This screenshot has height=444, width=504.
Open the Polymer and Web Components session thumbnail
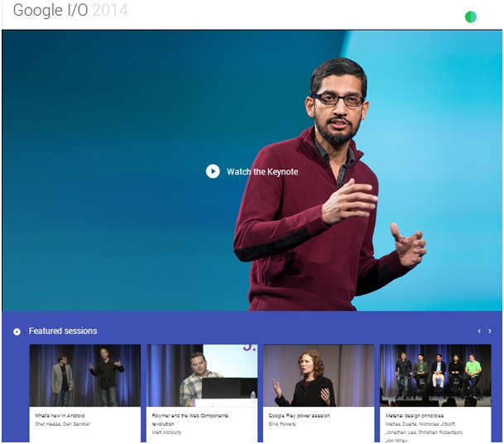(202, 375)
